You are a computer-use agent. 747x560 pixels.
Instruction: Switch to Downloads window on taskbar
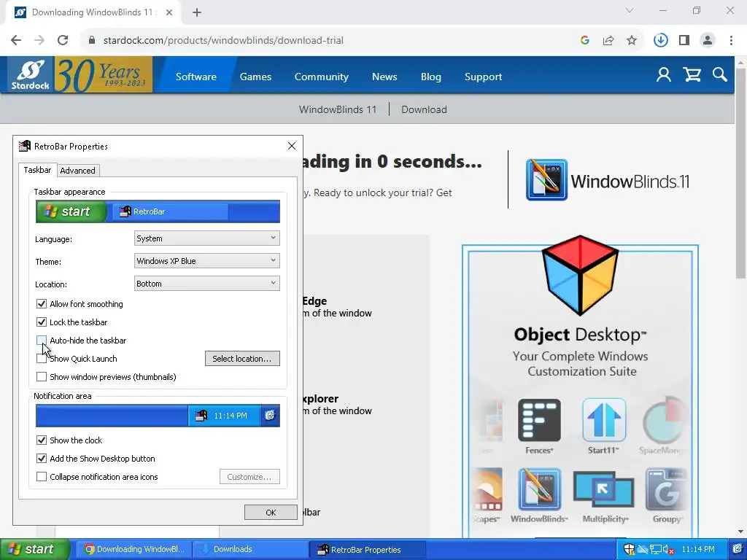pyautogui.click(x=249, y=549)
